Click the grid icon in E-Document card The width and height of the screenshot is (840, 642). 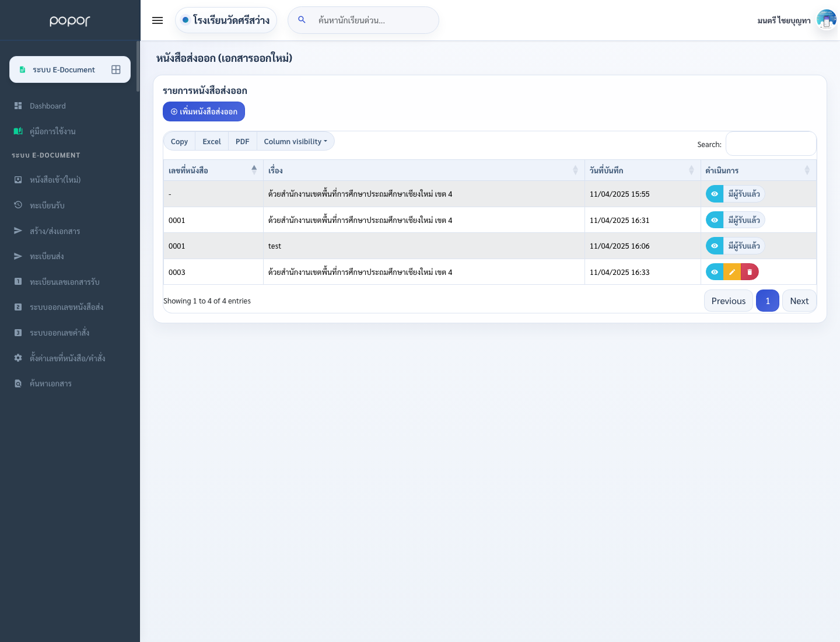click(x=116, y=69)
